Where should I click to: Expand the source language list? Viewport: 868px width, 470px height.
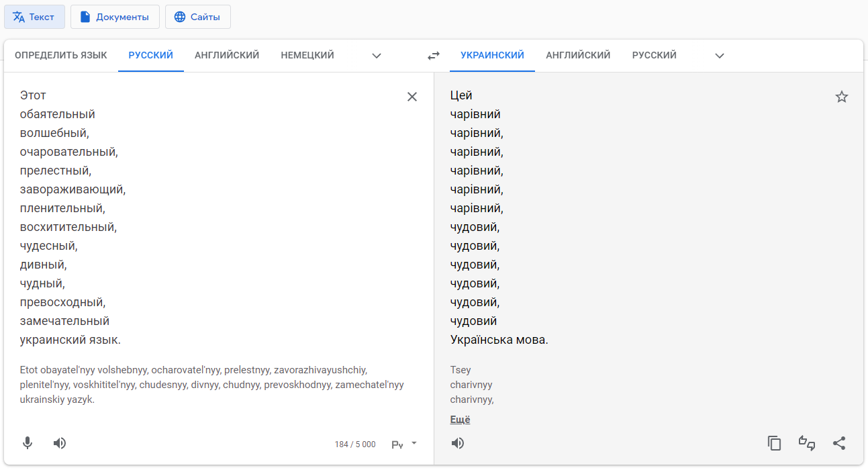(377, 56)
